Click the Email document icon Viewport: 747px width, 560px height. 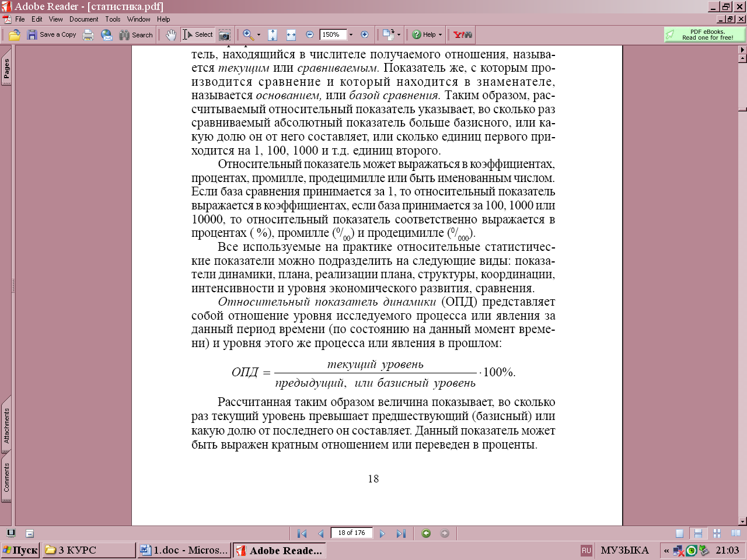click(107, 35)
